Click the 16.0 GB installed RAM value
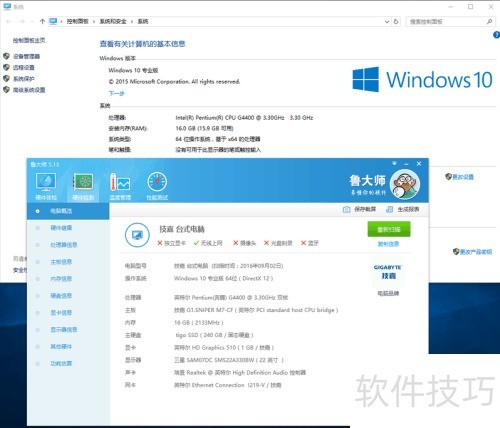Image resolution: width=500 pixels, height=428 pixels. click(204, 128)
